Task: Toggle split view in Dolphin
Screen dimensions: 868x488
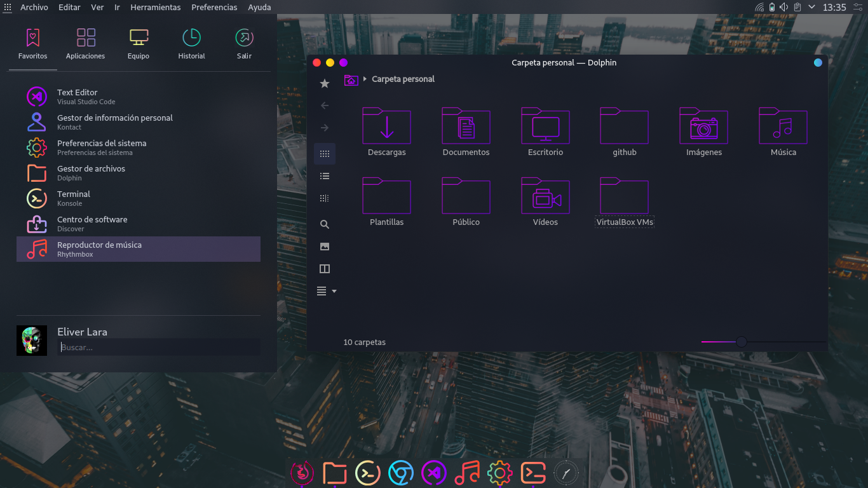Action: 325,269
